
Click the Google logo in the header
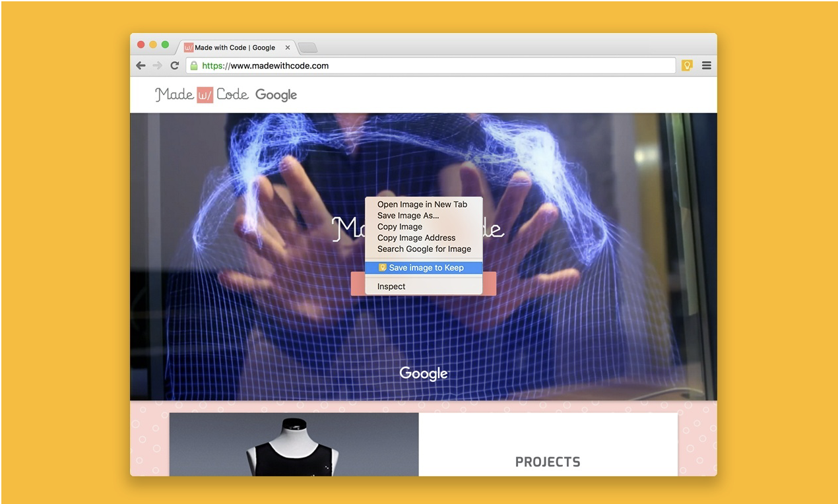pyautogui.click(x=276, y=95)
